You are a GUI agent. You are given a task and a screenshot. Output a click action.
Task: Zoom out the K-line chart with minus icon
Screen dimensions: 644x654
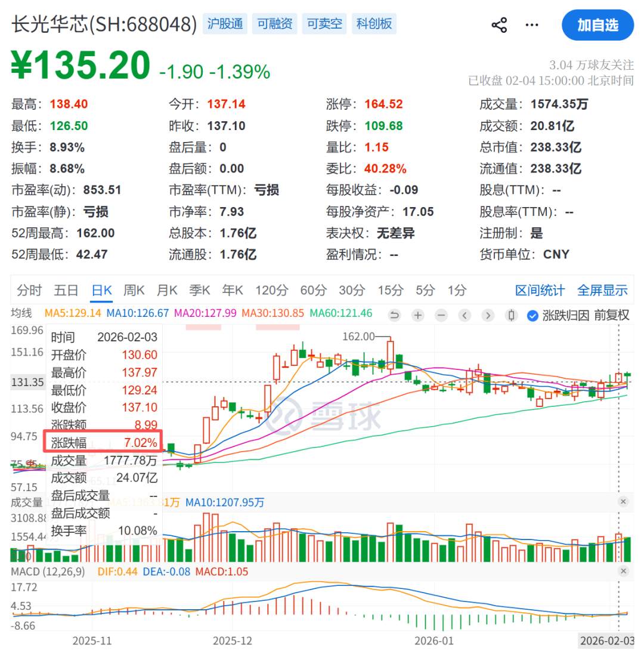(x=441, y=315)
